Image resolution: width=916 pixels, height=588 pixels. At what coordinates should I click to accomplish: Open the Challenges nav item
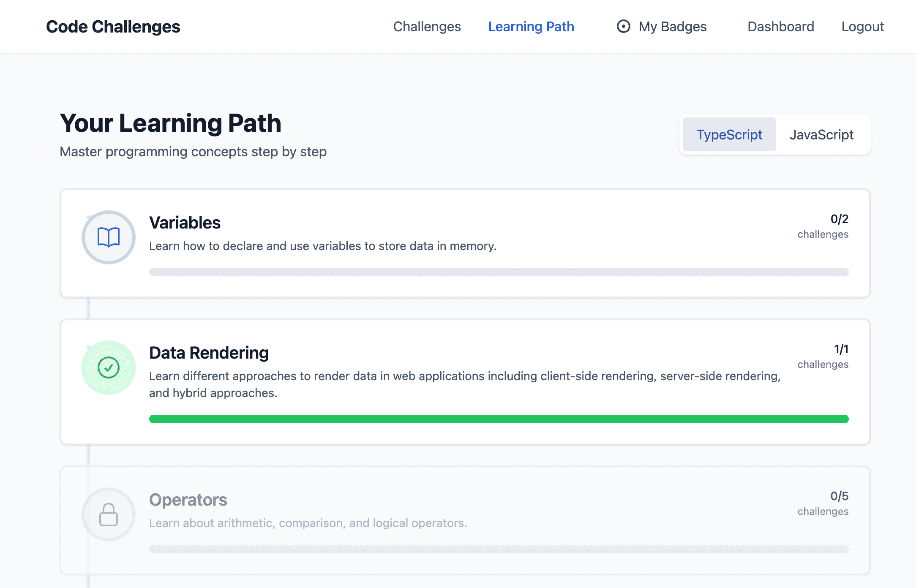pyautogui.click(x=427, y=27)
